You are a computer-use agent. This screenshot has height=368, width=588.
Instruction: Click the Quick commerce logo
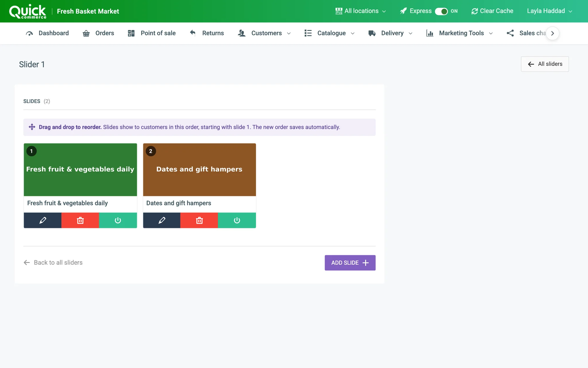(x=28, y=12)
